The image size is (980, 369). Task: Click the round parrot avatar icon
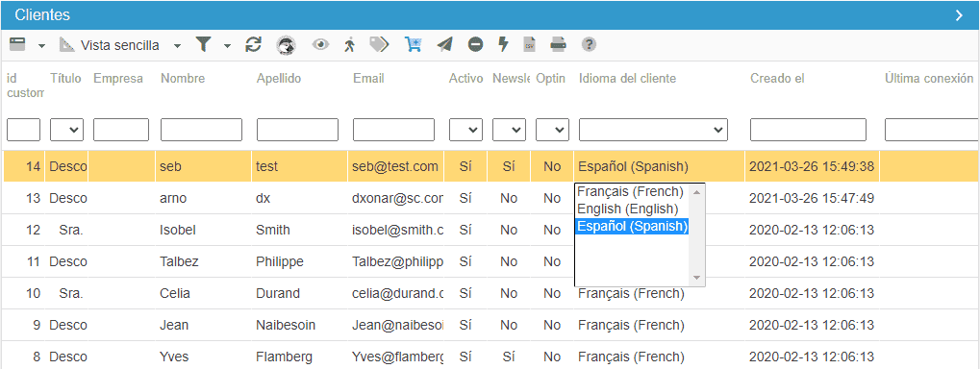coord(287,44)
